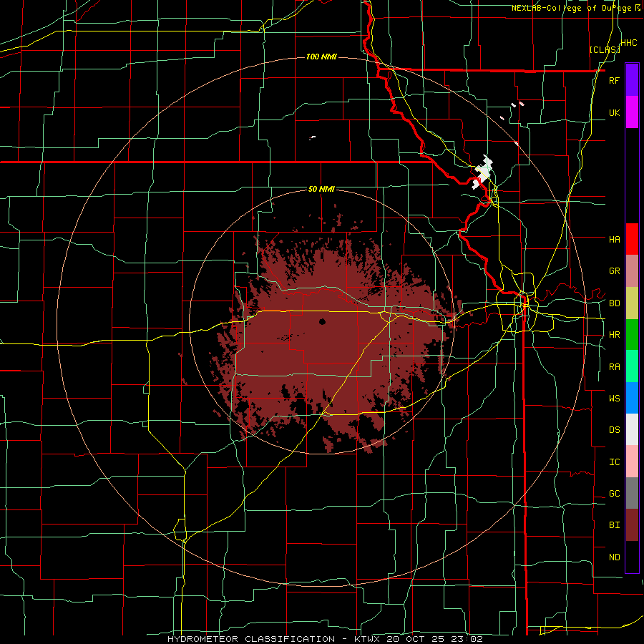Click the IC pink legend swatch

(x=632, y=462)
